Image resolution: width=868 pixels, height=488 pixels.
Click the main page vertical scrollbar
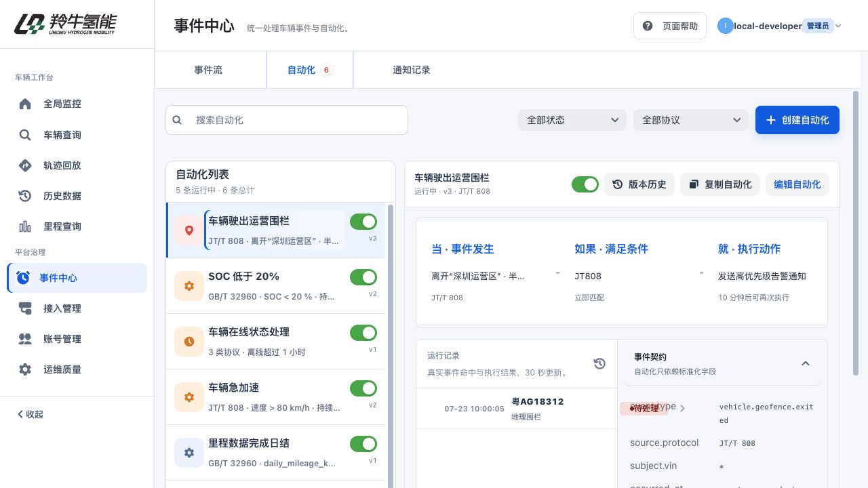[856, 234]
